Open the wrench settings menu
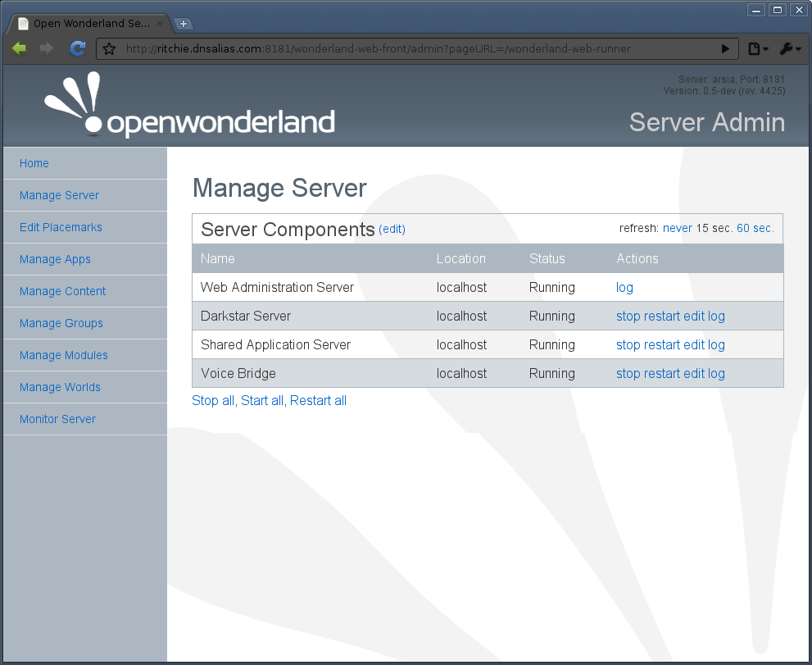Screen dimensions: 812x665 tap(790, 48)
